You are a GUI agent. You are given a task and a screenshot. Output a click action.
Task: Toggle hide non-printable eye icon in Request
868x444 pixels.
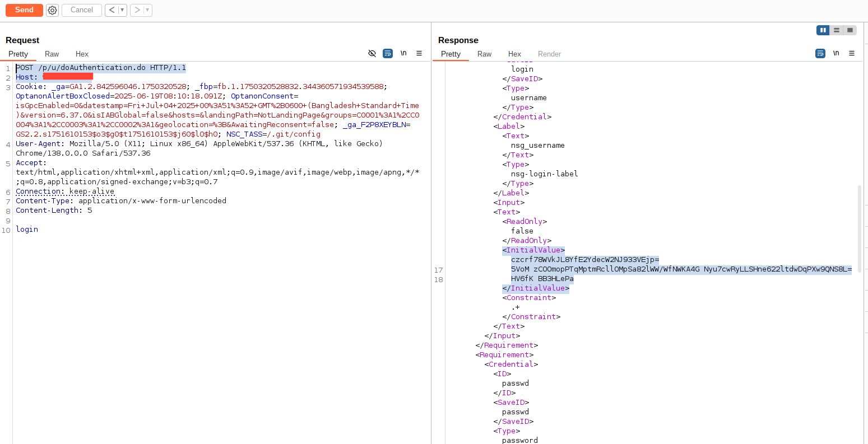point(372,53)
